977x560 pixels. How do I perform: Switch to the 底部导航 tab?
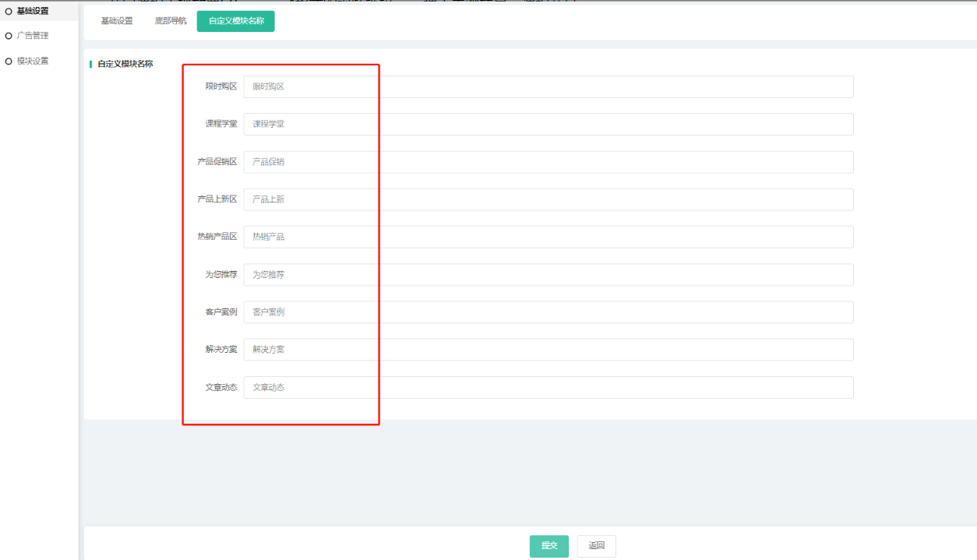[x=171, y=21]
